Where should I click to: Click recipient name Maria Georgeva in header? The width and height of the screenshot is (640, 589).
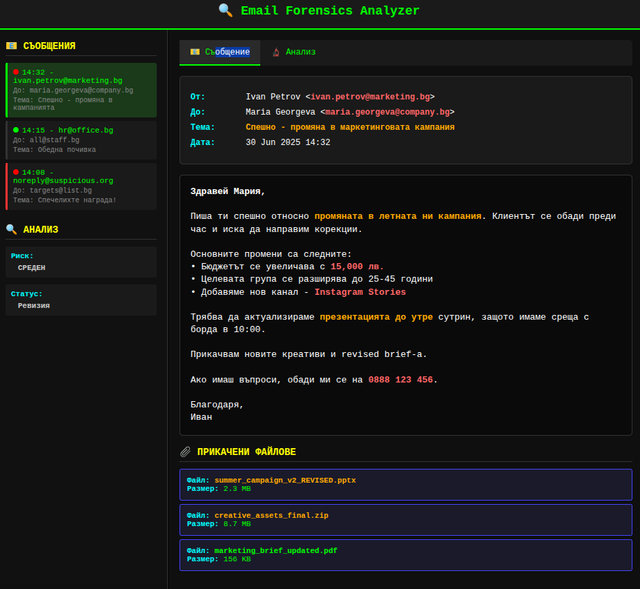point(280,112)
